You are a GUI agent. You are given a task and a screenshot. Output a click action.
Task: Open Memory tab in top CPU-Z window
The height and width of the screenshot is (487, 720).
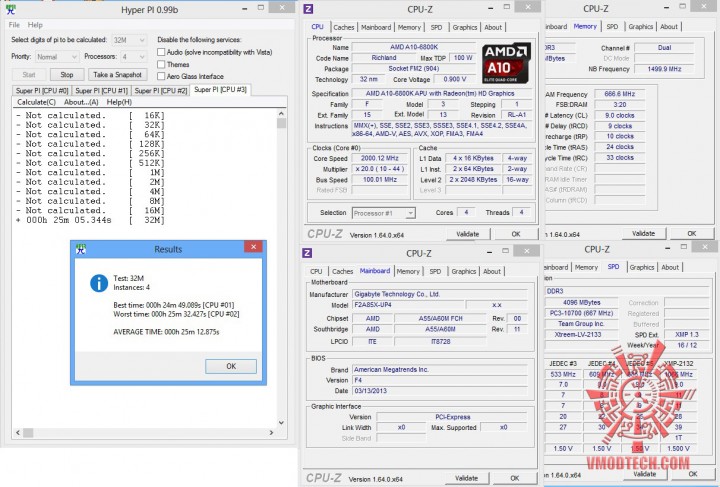(409, 28)
